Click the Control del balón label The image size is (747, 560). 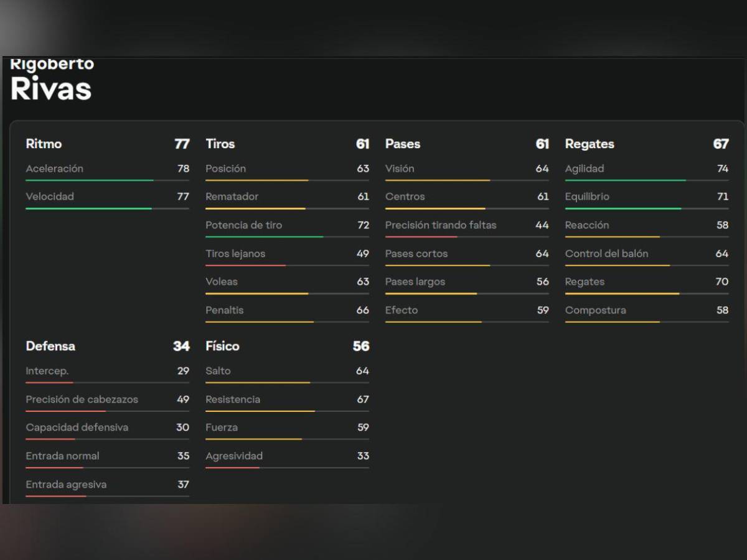coord(606,254)
